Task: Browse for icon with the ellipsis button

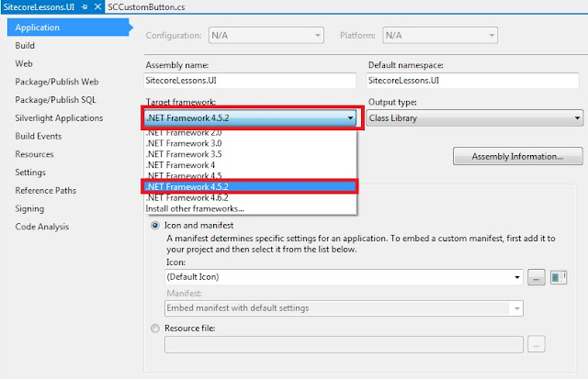Action: [537, 276]
